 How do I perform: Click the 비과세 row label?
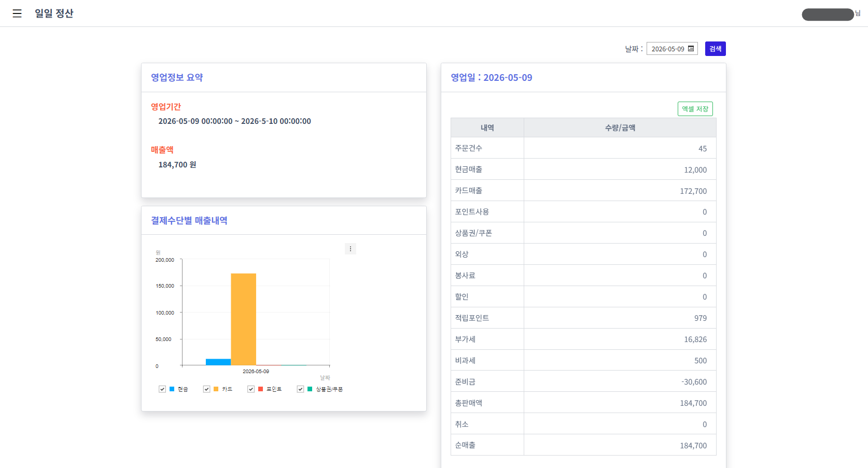(x=465, y=361)
